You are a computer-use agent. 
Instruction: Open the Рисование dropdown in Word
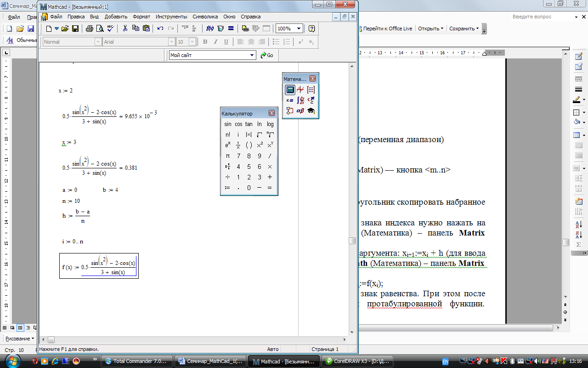pyautogui.click(x=20, y=339)
